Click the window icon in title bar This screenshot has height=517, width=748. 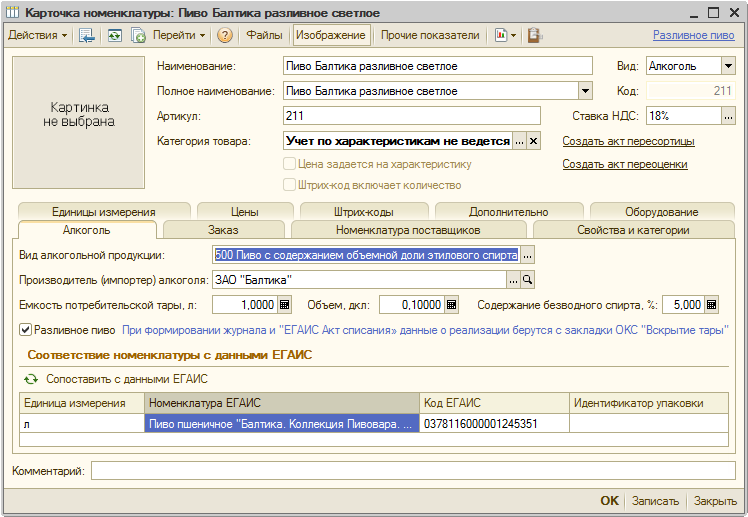tap(11, 12)
